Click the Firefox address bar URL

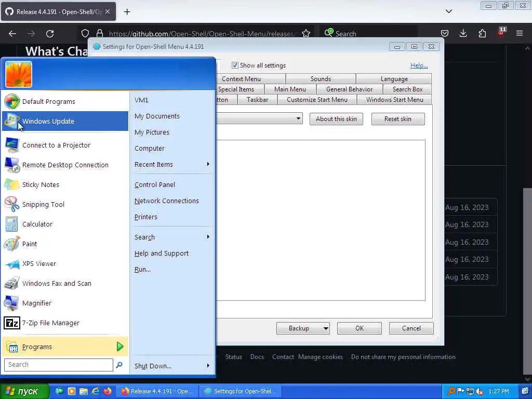[201, 34]
